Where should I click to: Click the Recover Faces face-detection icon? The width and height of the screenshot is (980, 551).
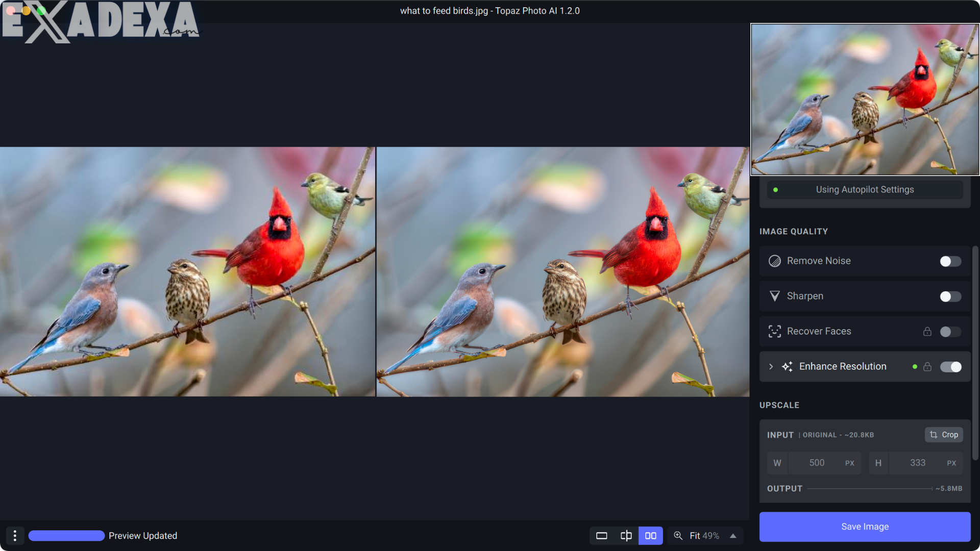pos(775,331)
